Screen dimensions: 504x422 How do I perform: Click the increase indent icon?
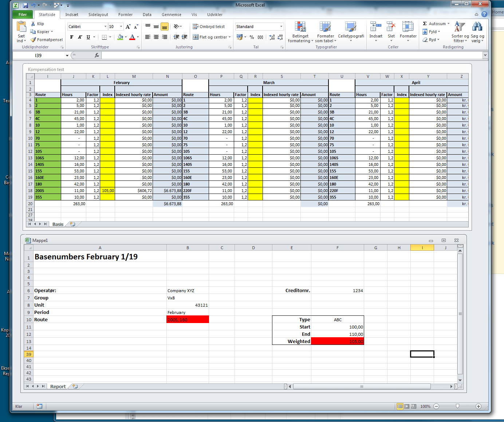(185, 37)
